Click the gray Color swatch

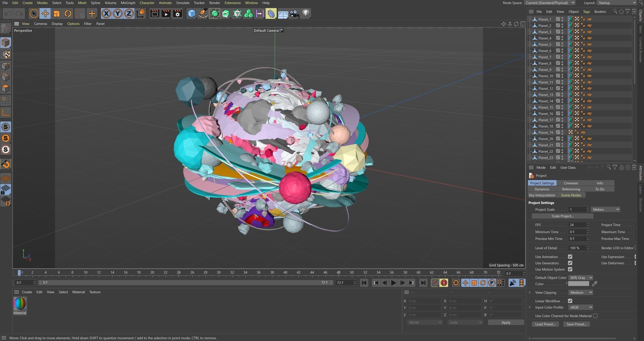click(x=579, y=284)
